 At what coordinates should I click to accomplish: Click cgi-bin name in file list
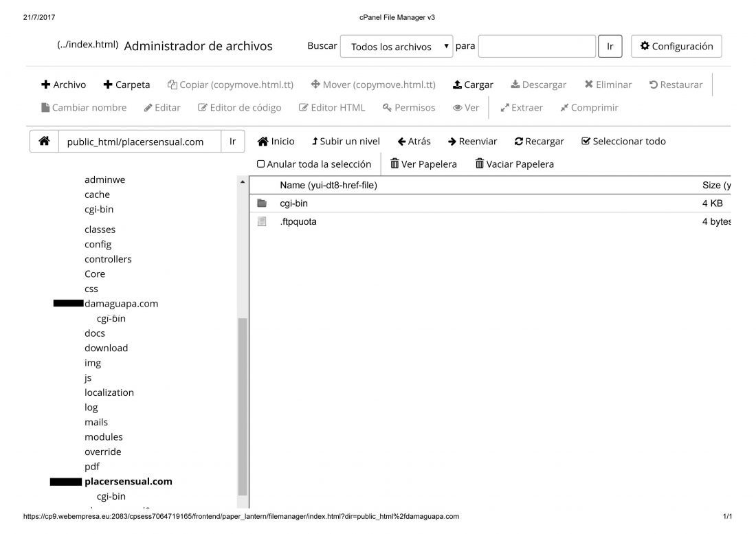pyautogui.click(x=293, y=203)
